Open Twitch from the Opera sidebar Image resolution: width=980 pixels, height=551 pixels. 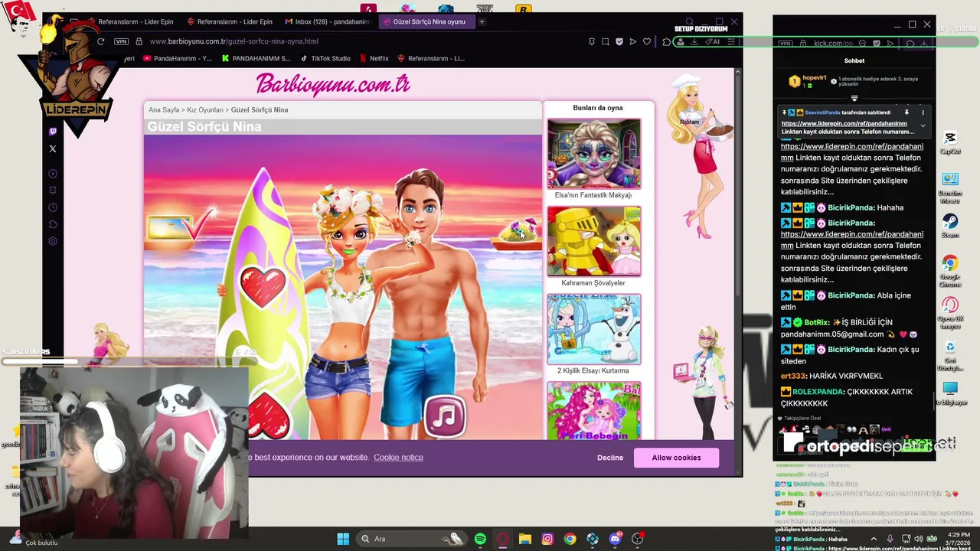click(53, 132)
